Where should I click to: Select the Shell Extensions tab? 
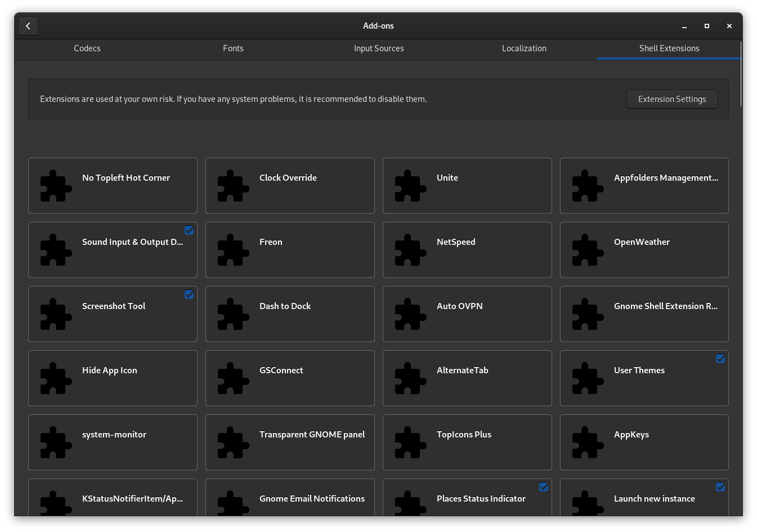669,48
